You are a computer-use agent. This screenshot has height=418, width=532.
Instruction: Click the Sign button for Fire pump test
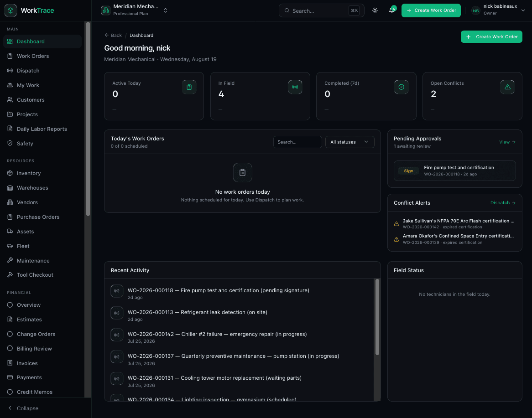pos(408,171)
